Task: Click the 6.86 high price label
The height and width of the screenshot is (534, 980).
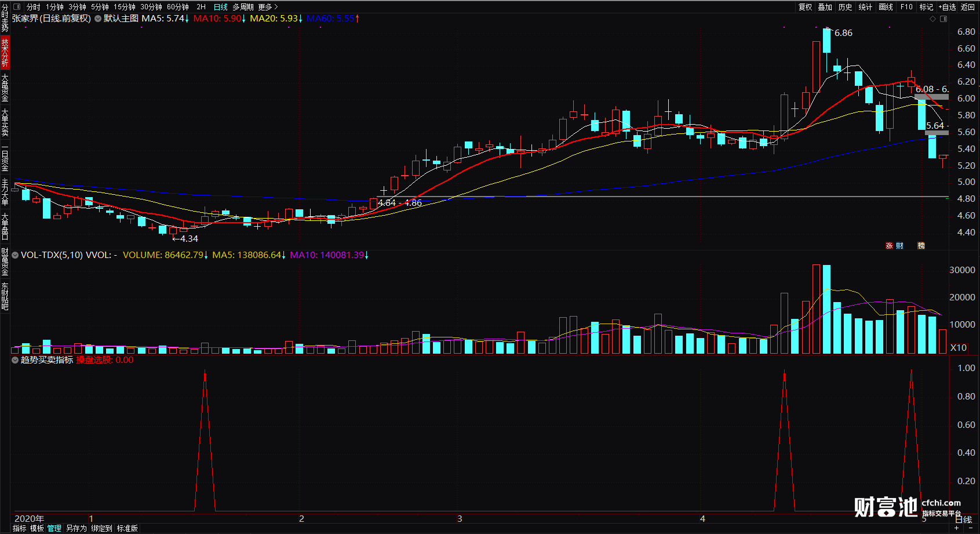Action: 843,33
